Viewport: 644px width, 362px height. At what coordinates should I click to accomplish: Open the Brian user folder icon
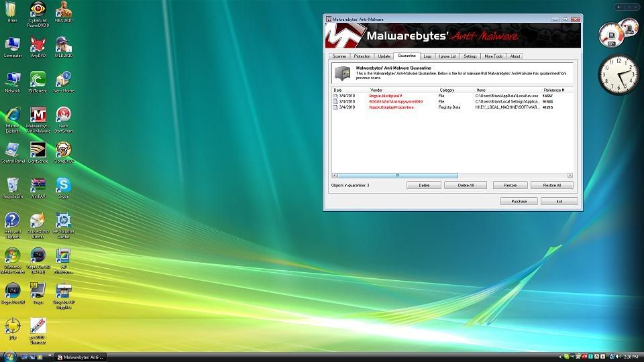12,11
